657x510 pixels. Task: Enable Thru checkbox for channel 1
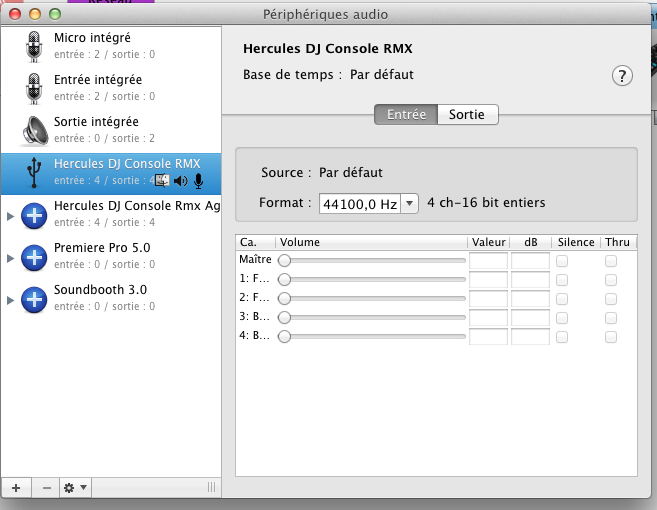pyautogui.click(x=611, y=279)
